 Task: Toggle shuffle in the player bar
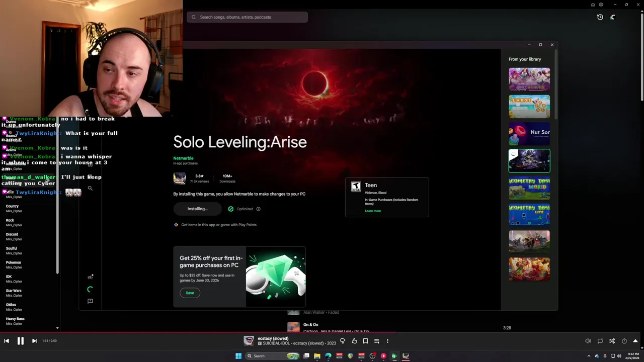click(x=612, y=341)
